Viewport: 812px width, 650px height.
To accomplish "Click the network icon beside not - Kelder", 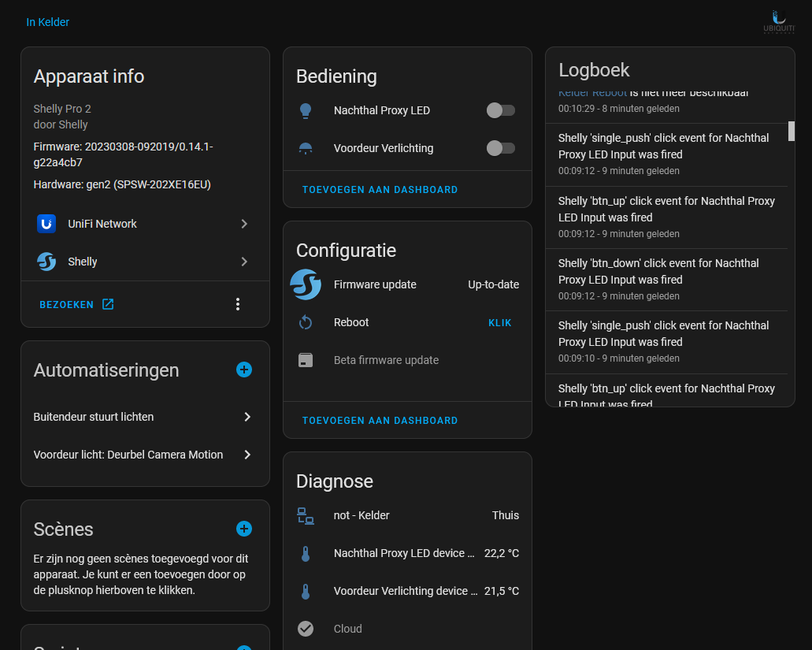I will tap(306, 515).
